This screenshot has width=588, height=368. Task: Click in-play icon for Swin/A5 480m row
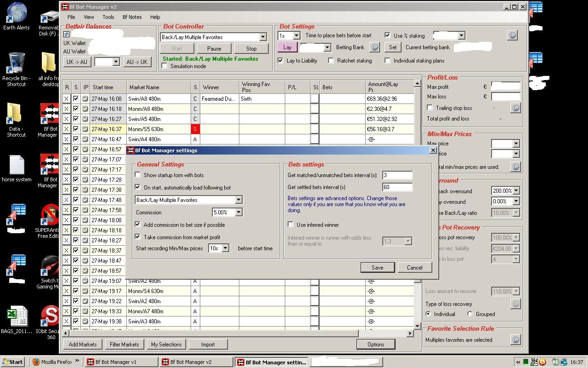coord(85,119)
